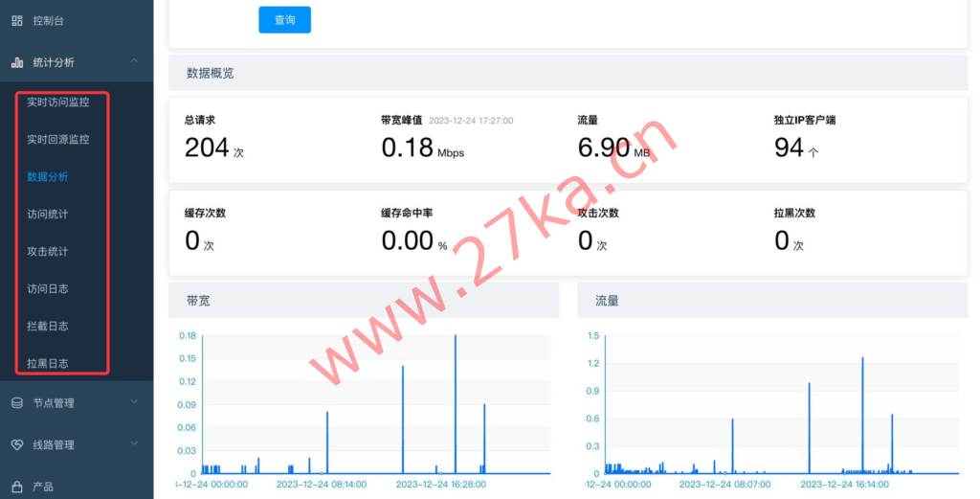Expand the 线路管理 menu chevron

coord(134,445)
